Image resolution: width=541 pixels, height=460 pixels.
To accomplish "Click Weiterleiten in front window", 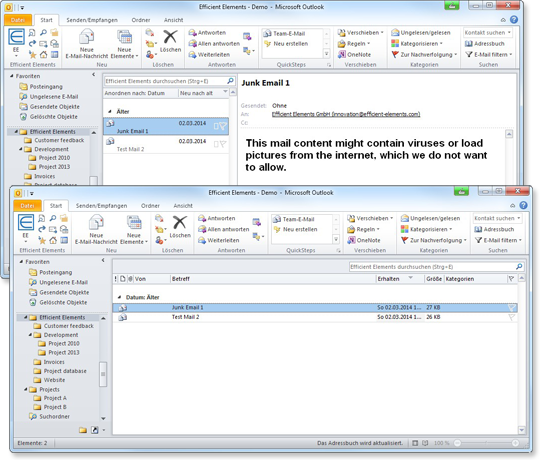I will [x=219, y=240].
